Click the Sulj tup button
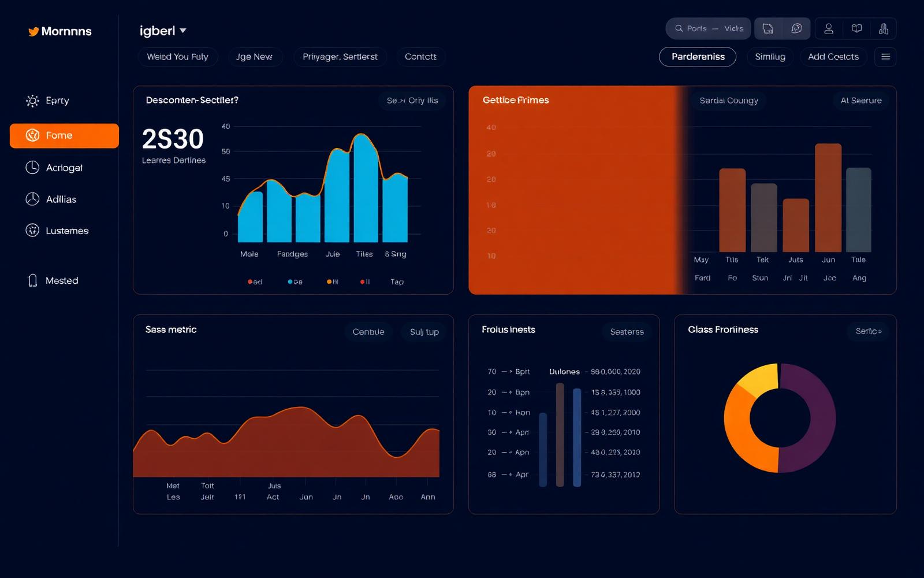The width and height of the screenshot is (924, 578). point(424,332)
